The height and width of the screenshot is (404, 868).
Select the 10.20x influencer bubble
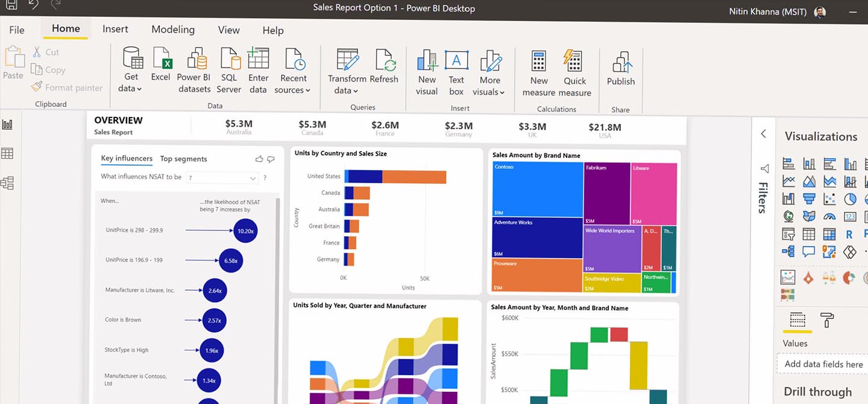[x=245, y=230]
